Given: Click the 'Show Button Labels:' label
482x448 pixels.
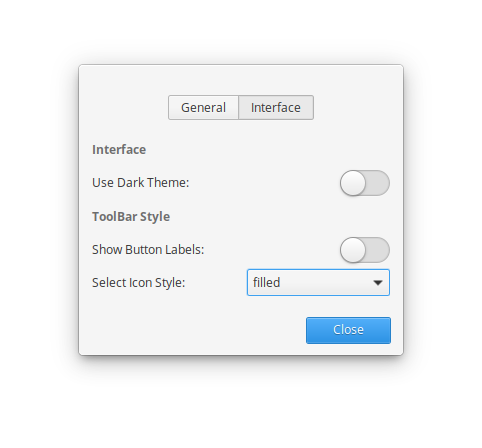Looking at the screenshot, I should 148,250.
